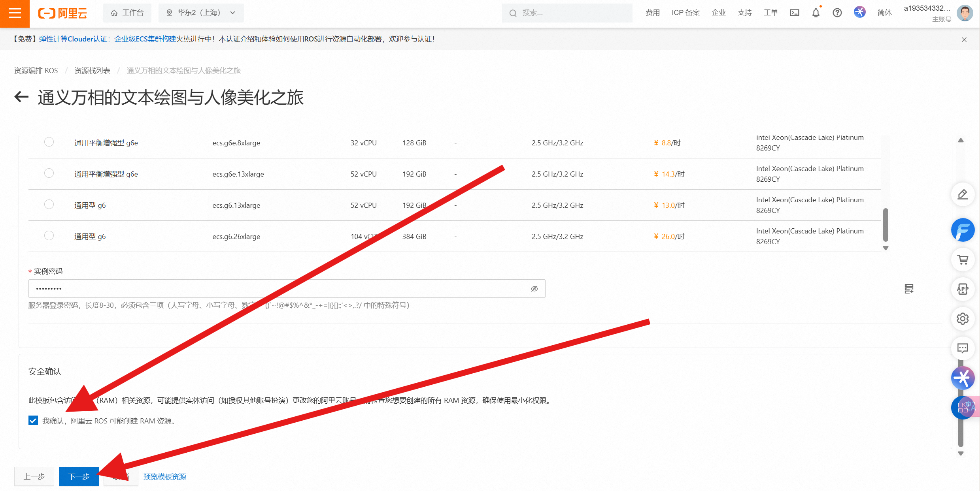Open the settings gear sidebar icon

pyautogui.click(x=963, y=319)
